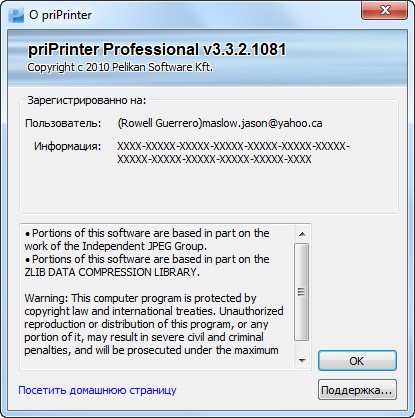This screenshot has height=418, width=415.
Task: Click the Pelikan Software copyright line
Action: click(120, 67)
